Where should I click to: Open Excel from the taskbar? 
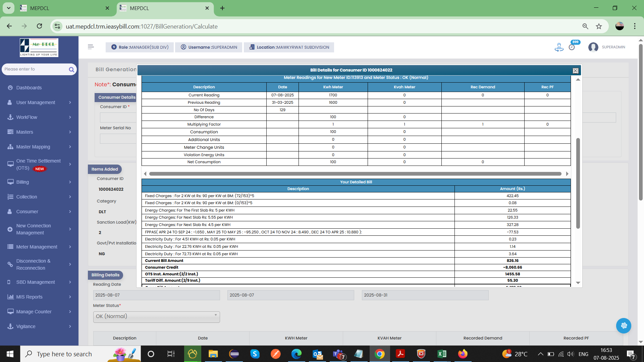(442, 354)
